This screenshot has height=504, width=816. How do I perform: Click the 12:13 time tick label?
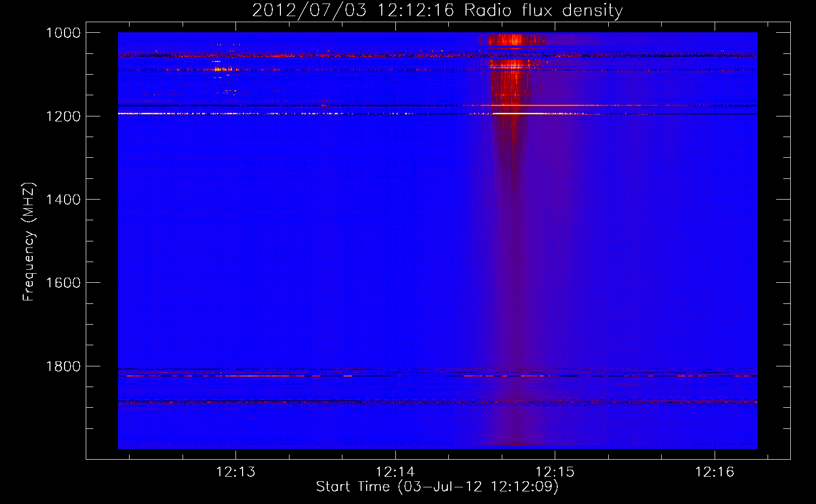coord(236,472)
